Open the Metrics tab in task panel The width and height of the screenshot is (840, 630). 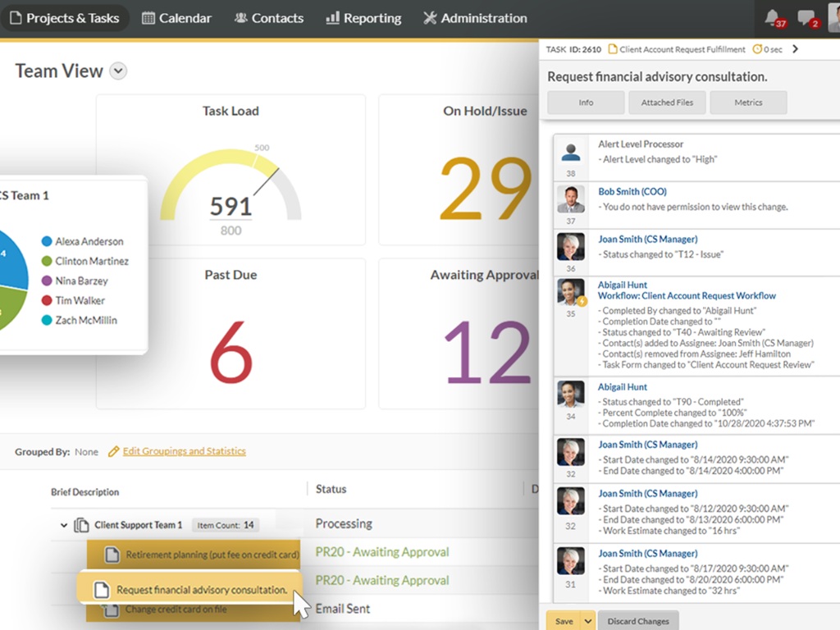[x=748, y=103]
